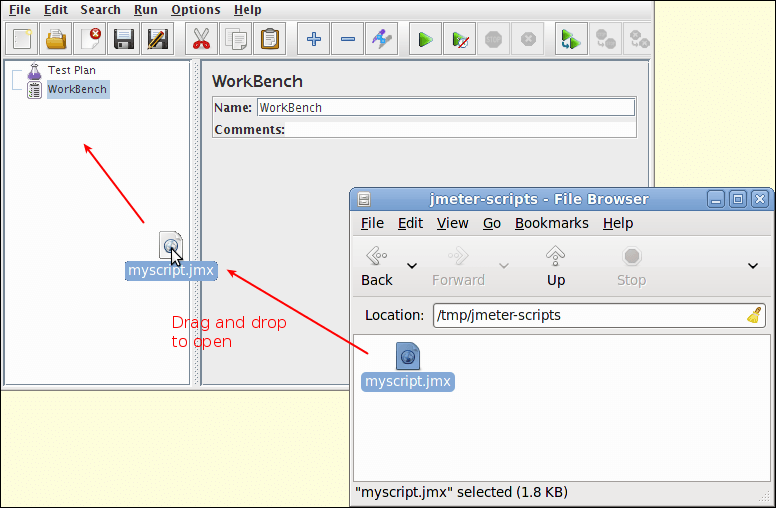
Task: Click the Cut scissors icon
Action: [201, 40]
